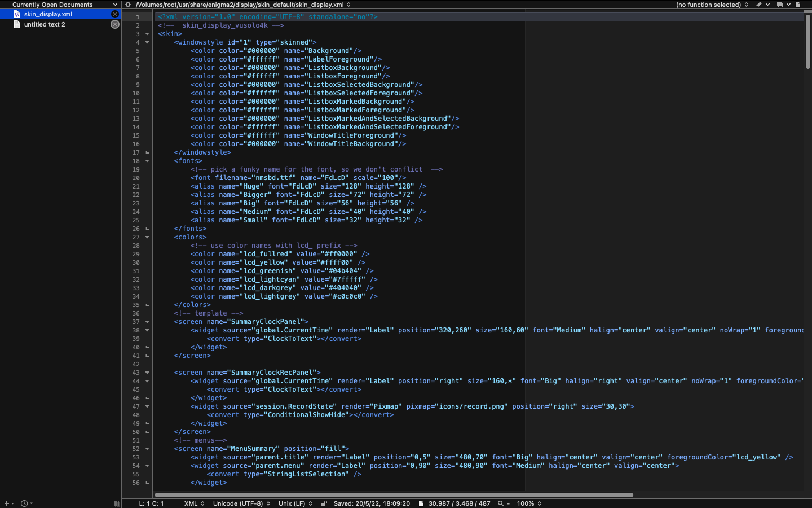Click the L: 1 C: 1 cursor position
Viewport: 812px width, 508px height.
151,503
